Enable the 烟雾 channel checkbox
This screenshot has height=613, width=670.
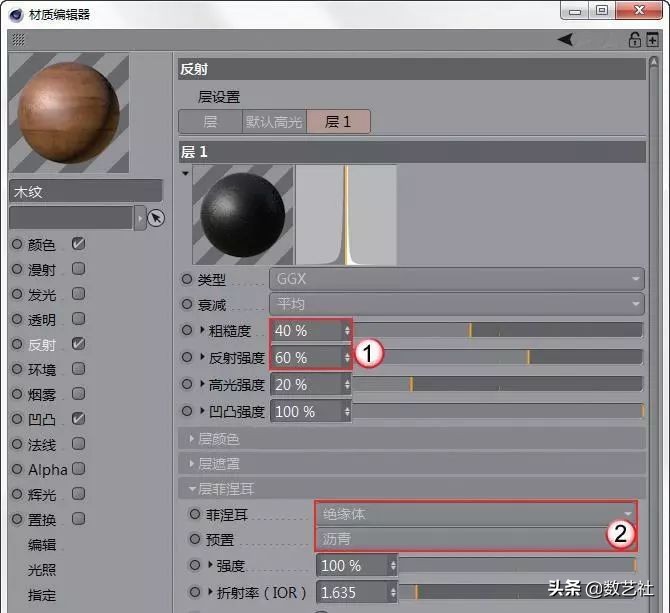click(x=79, y=394)
